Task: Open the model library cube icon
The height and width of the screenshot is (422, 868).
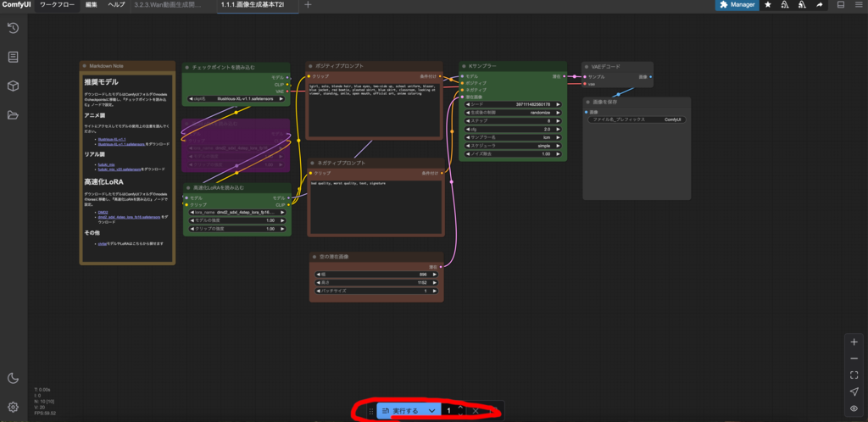Action: pos(13,86)
